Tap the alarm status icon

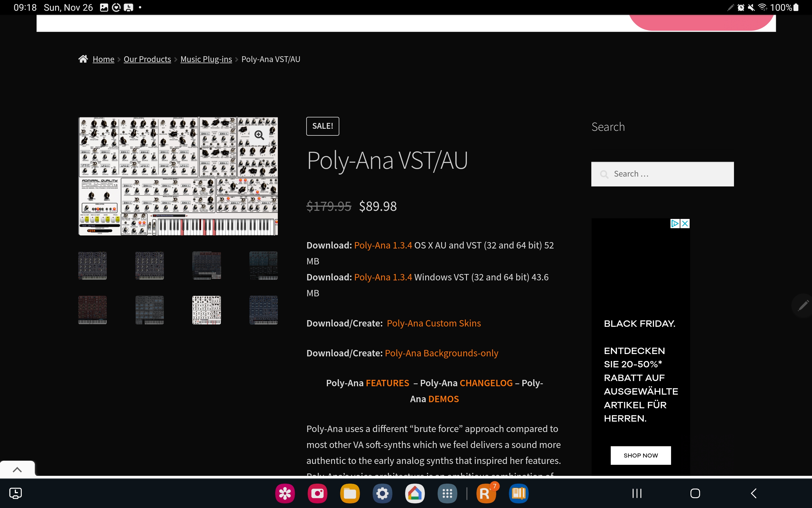click(741, 7)
